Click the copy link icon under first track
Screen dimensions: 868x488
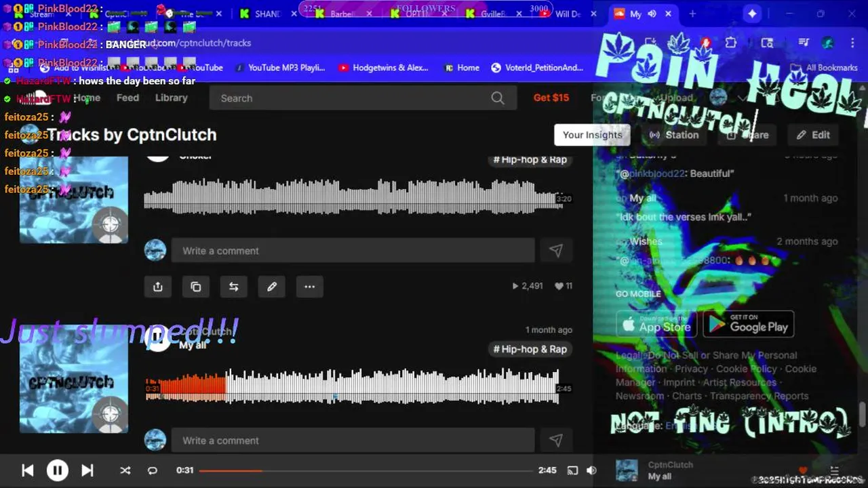click(196, 287)
